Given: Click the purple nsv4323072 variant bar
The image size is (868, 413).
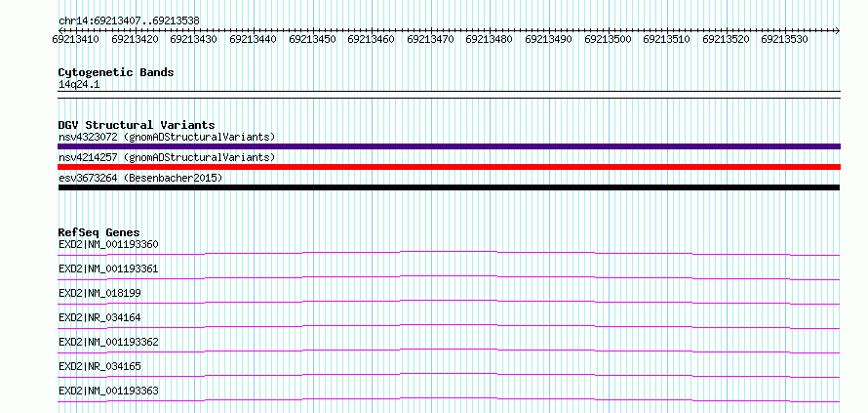Looking at the screenshot, I should coord(449,146).
